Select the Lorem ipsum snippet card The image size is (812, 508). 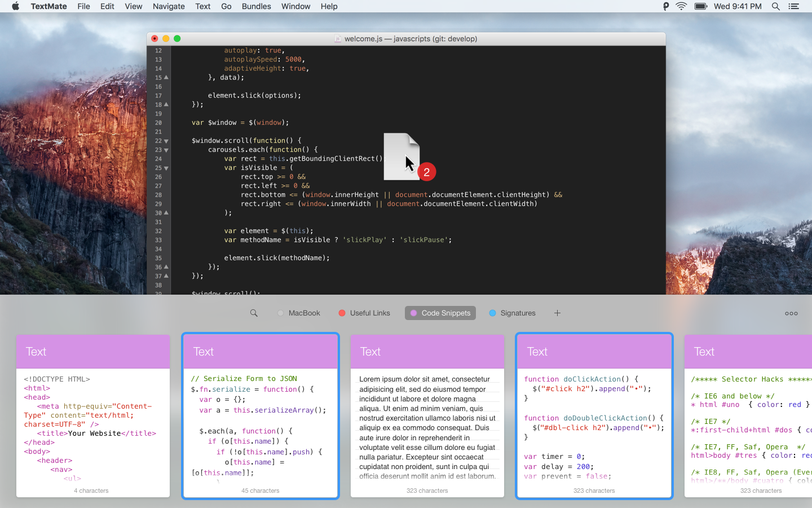click(427, 416)
